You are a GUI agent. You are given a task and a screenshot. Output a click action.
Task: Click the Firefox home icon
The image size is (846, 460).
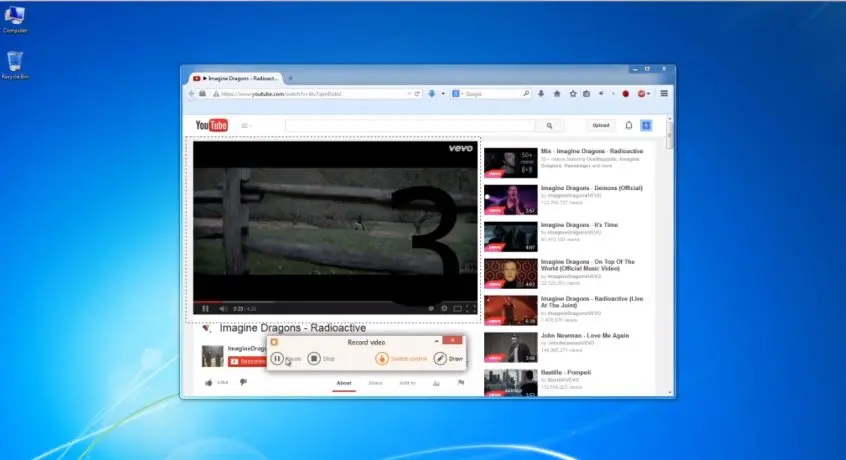pyautogui.click(x=556, y=93)
